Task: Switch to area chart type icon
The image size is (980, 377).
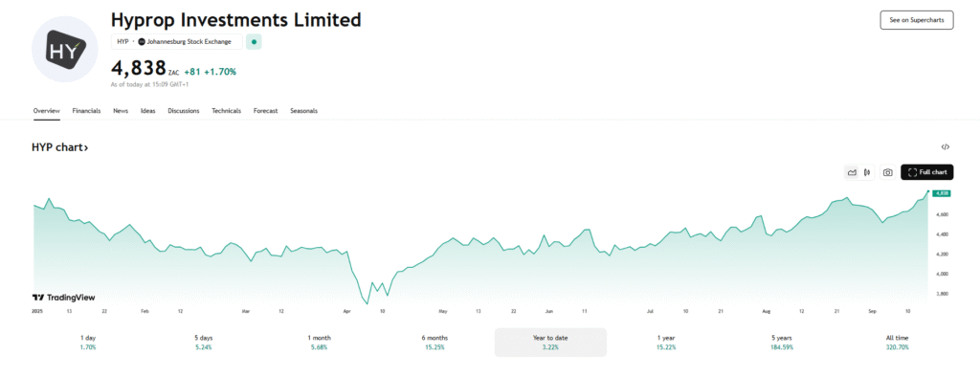Action: 851,172
